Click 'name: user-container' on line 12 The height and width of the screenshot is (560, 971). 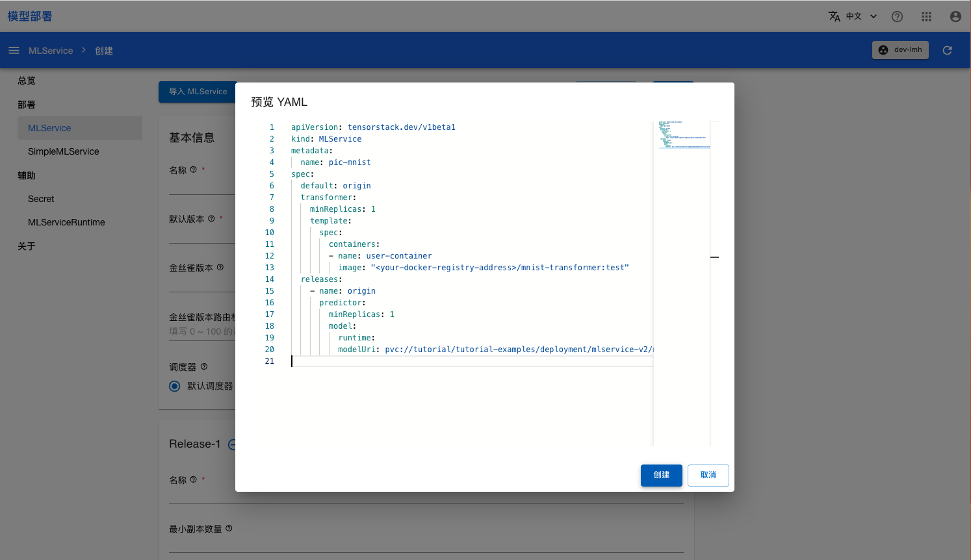pos(385,256)
